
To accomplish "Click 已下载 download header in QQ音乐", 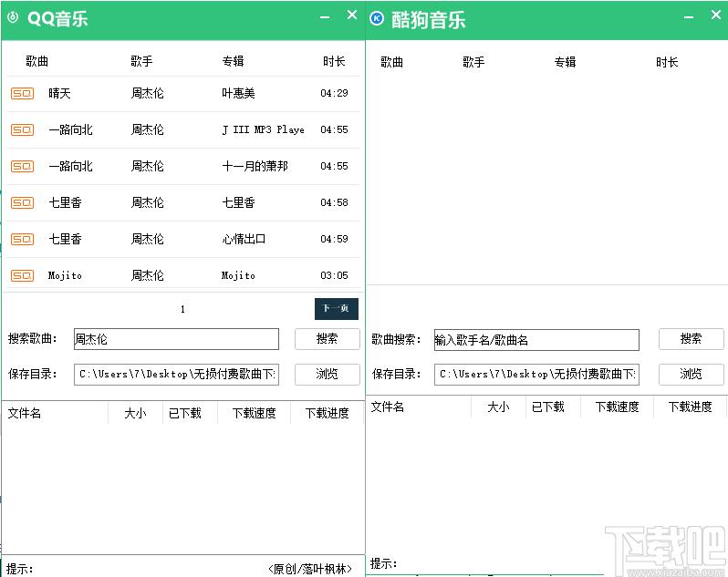I will coord(185,413).
